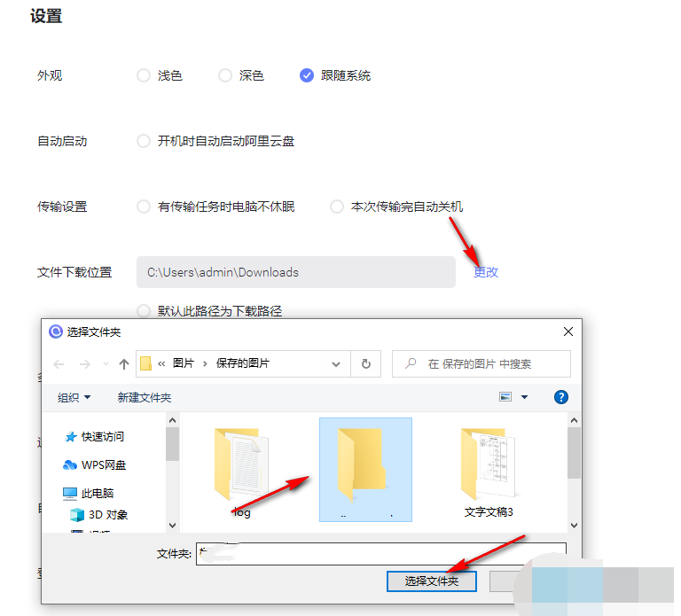Click the address bar folder icon
The image size is (681, 616).
click(x=146, y=363)
